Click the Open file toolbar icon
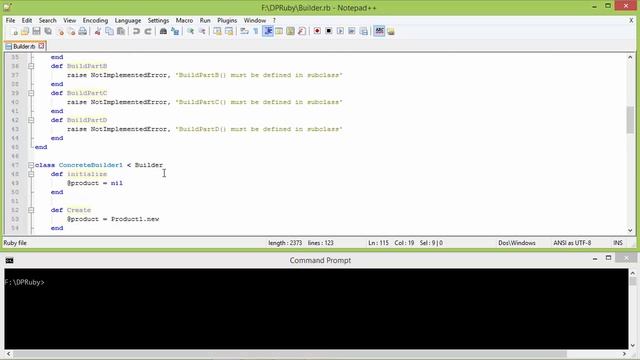Viewport: 640px width, 360px height. (25, 31)
